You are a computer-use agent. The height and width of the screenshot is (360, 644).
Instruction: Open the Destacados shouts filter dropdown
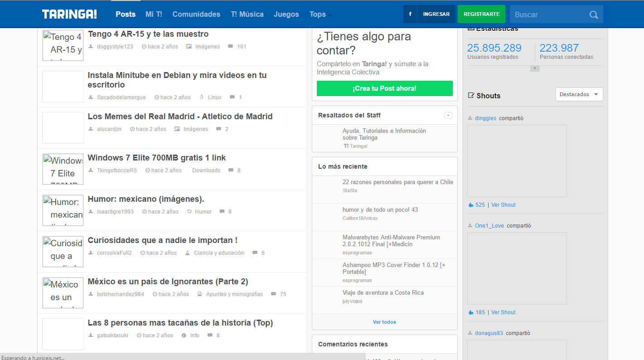(579, 94)
